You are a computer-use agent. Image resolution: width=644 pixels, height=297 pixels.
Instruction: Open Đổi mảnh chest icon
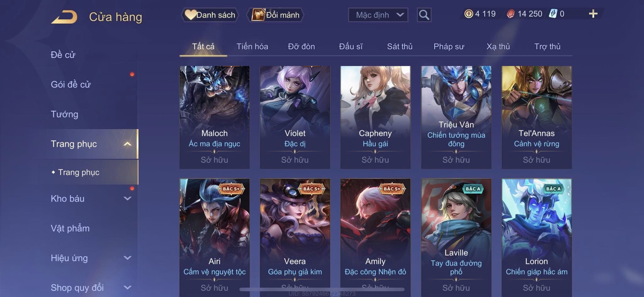coord(258,15)
